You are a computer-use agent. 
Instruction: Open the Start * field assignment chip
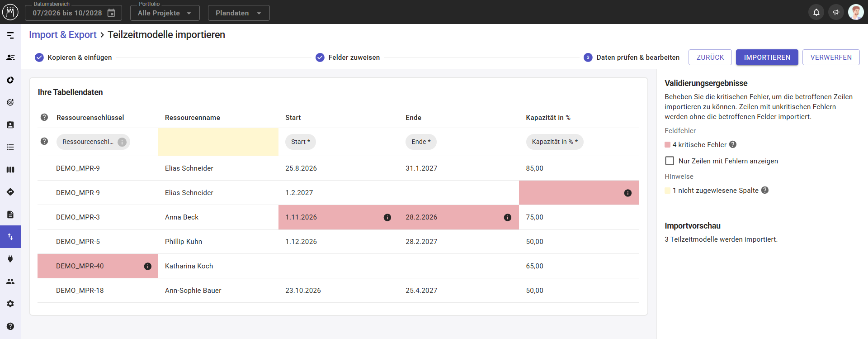(301, 142)
